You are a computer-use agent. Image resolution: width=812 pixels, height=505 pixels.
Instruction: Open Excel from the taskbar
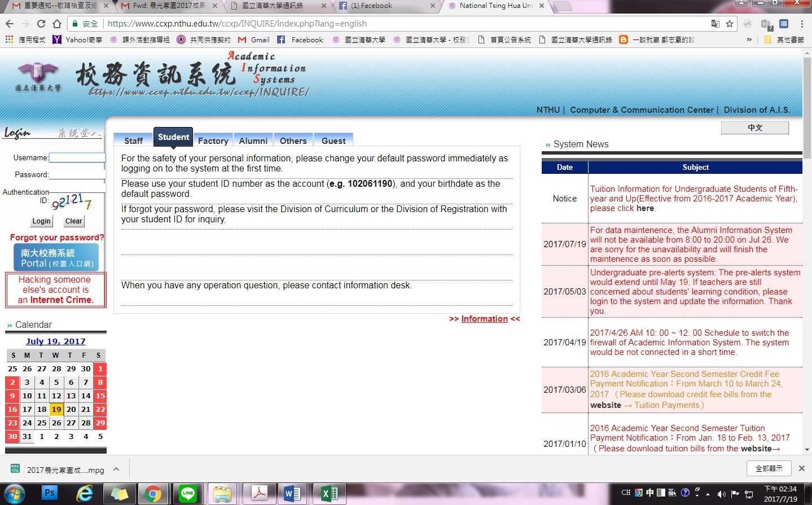(328, 494)
